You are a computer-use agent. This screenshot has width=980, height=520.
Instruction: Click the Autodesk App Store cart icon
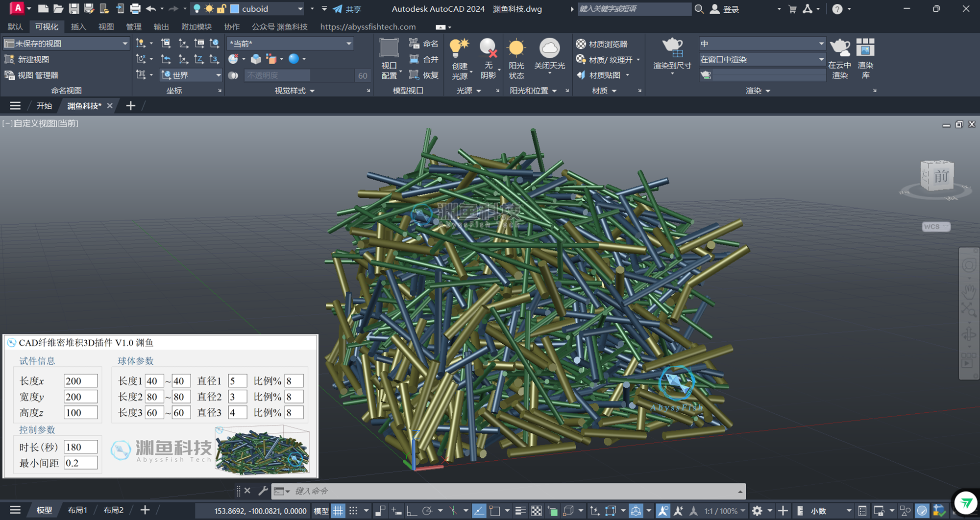click(x=792, y=9)
